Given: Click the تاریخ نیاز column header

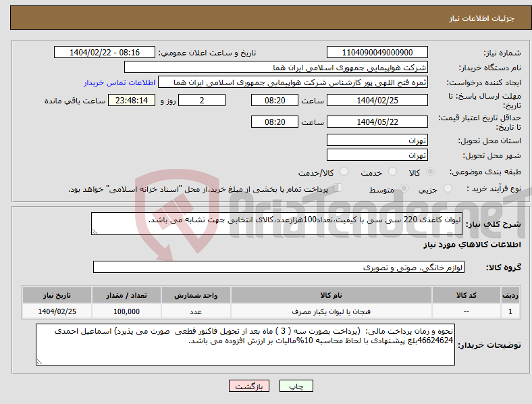Looking at the screenshot, I should click(57, 295).
